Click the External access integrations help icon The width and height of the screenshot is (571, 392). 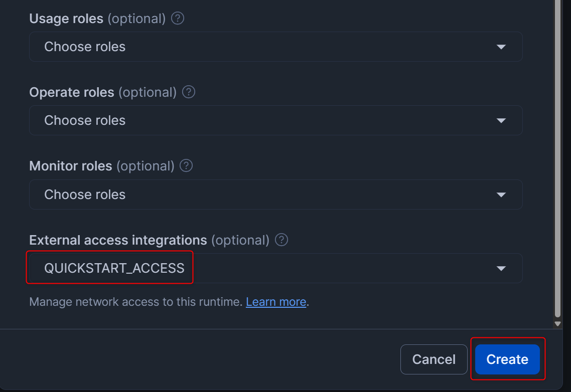coord(281,240)
